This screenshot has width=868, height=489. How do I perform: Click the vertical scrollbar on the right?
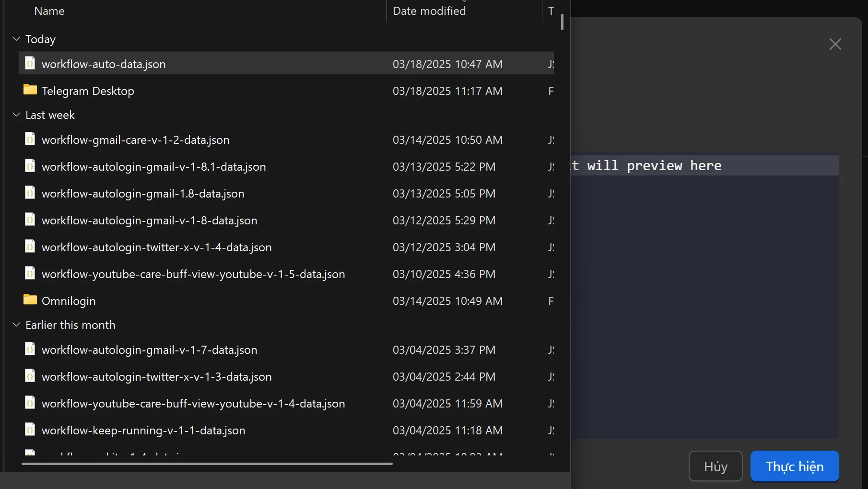click(x=562, y=21)
